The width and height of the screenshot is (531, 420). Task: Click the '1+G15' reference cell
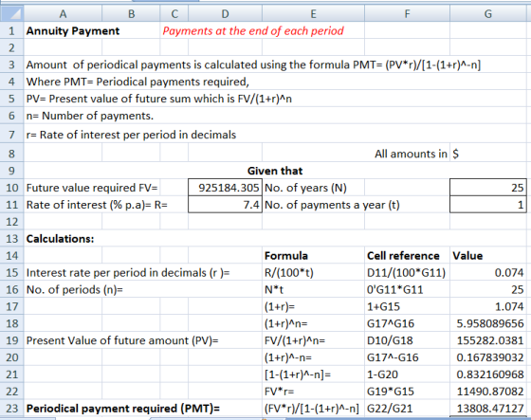(x=407, y=306)
